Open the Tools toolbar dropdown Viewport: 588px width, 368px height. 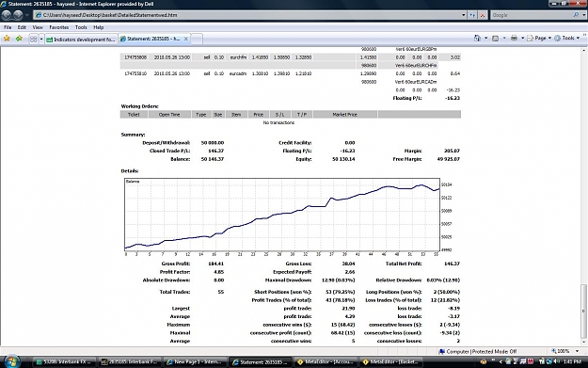pyautogui.click(x=567, y=38)
